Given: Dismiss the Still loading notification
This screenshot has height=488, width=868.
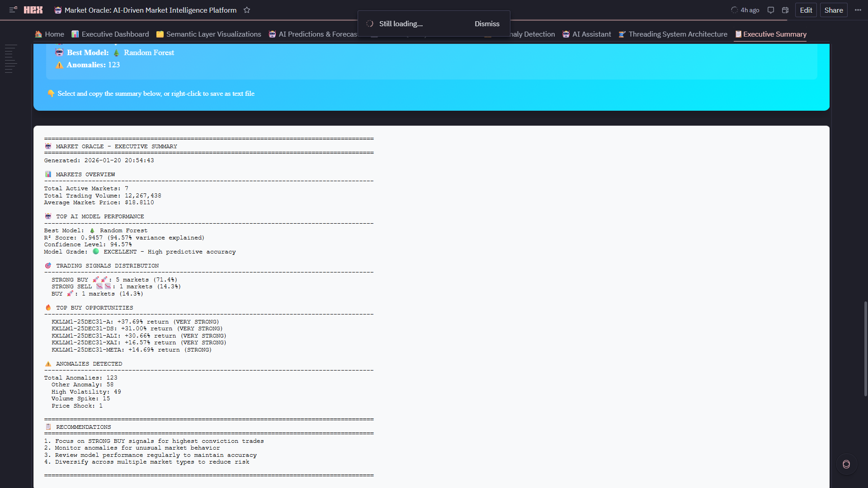Looking at the screenshot, I should click(x=487, y=23).
